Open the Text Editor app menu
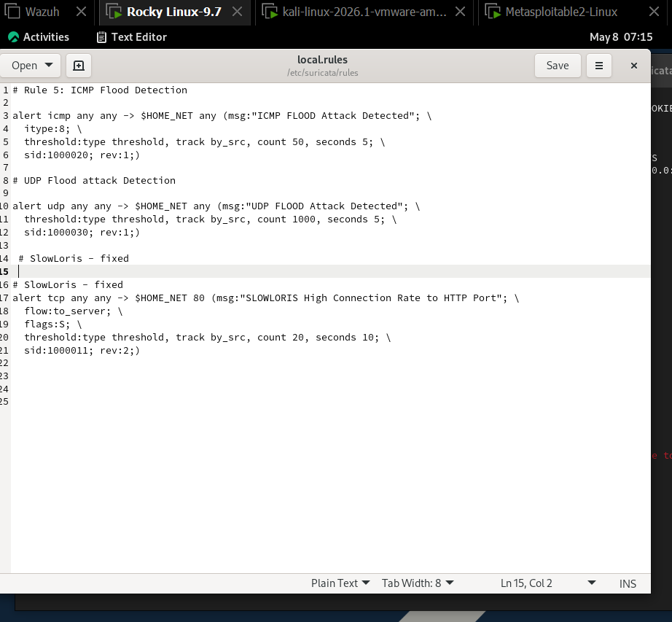Viewport: 672px width, 622px height. coord(132,37)
